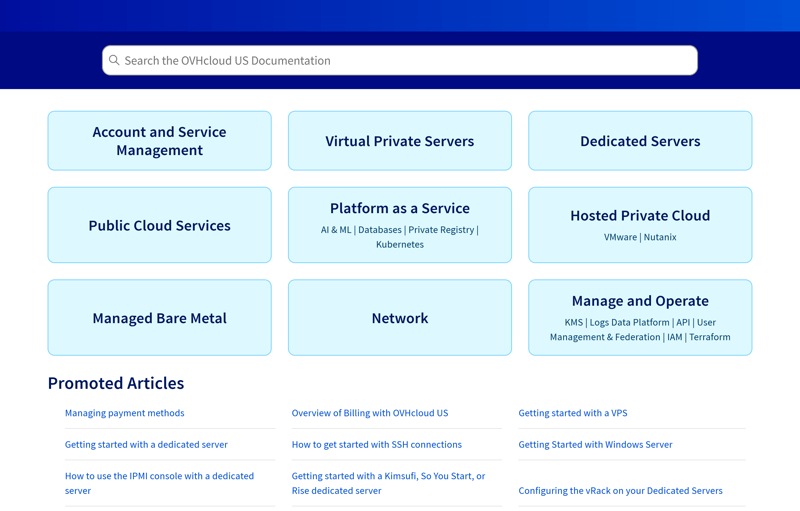The image size is (800, 511).
Task: Open the Network category card
Action: [400, 318]
